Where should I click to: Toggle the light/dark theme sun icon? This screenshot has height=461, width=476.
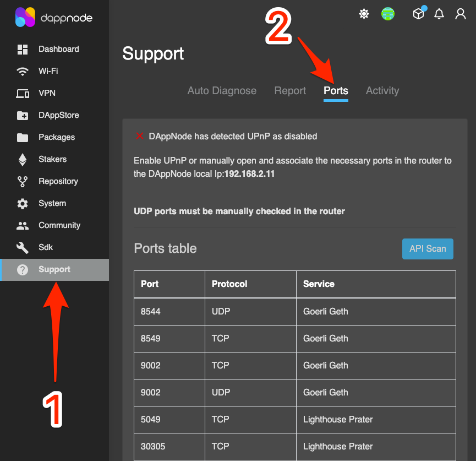[364, 14]
